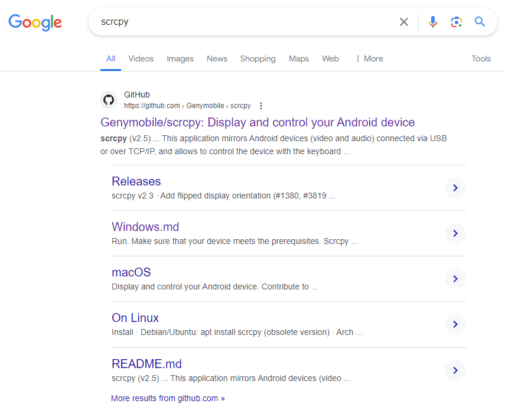Open the macOS sitelink

(131, 272)
